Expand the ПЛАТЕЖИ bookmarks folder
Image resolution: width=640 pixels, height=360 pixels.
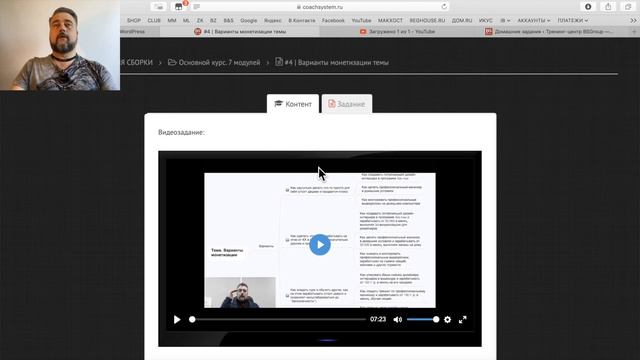click(573, 20)
